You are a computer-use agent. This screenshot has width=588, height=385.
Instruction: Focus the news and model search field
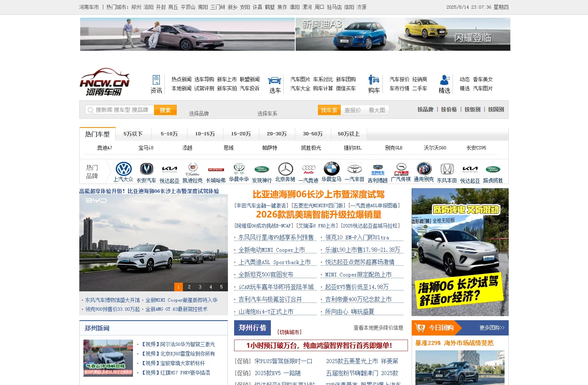[x=120, y=110]
